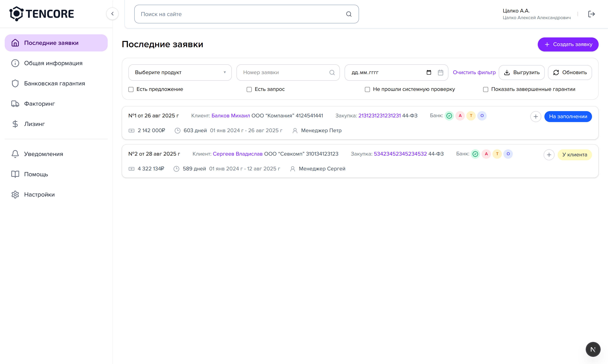Open 'Выберите продукт' dropdown
Viewport: 608px width, 364px height.
coord(180,72)
